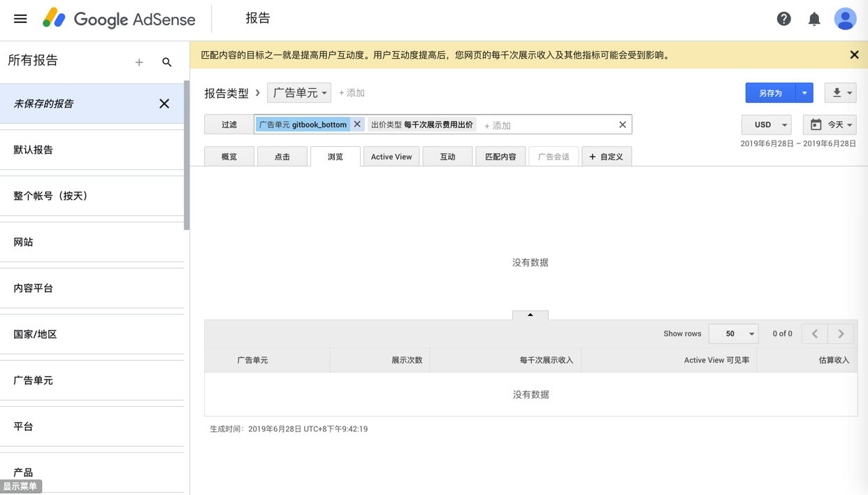Open the notifications bell
This screenshot has width=868, height=495.
click(x=814, y=19)
